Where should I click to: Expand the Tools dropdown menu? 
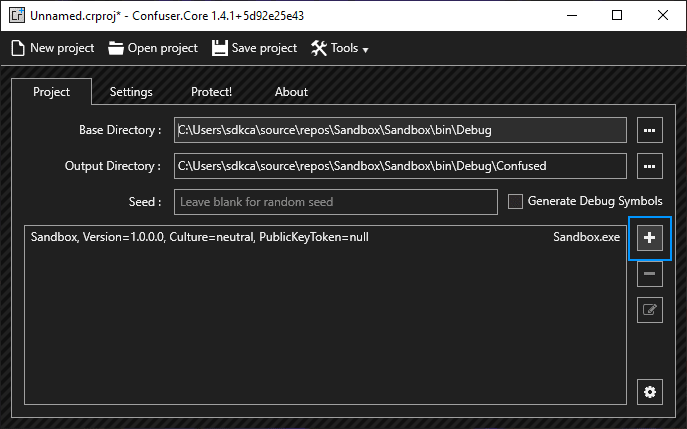point(340,48)
